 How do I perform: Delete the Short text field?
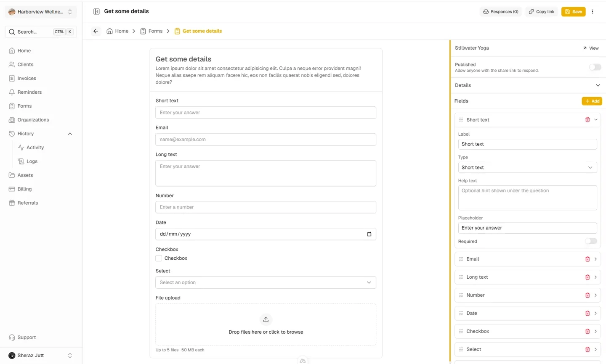587,120
